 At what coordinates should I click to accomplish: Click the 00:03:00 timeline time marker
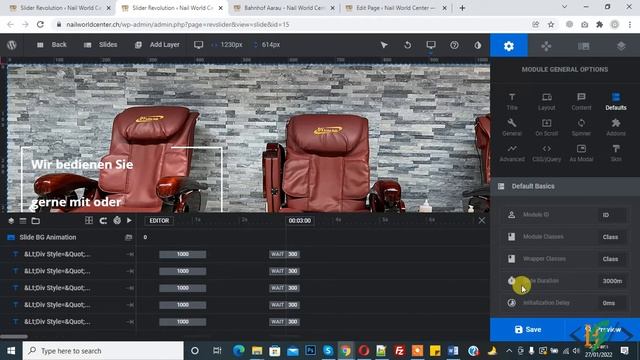300,220
